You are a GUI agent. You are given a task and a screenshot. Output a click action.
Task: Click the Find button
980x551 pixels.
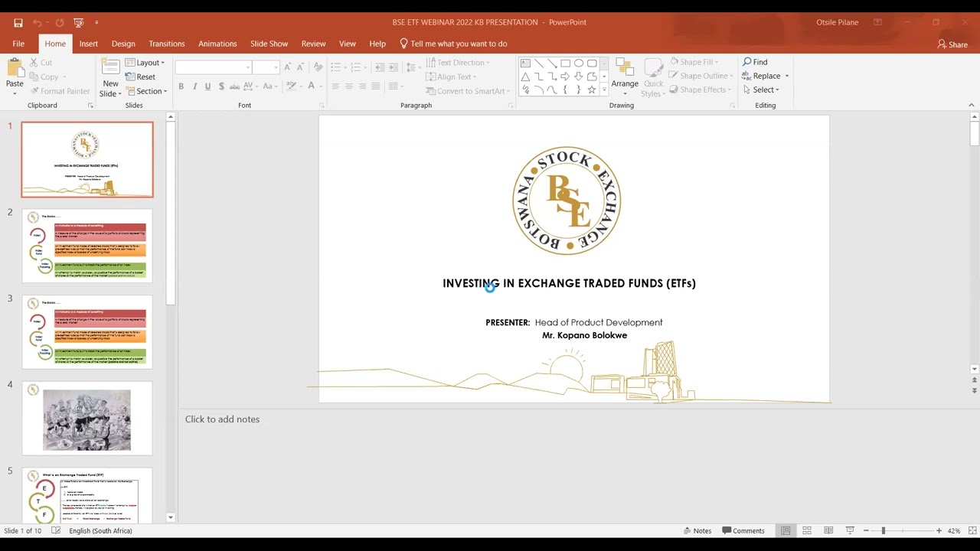pyautogui.click(x=755, y=62)
